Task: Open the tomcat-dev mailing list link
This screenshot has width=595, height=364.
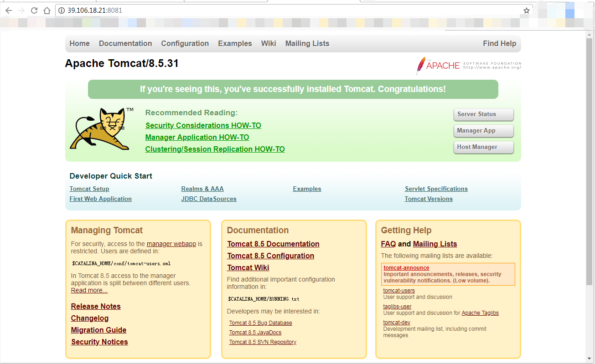Action: [x=397, y=323]
